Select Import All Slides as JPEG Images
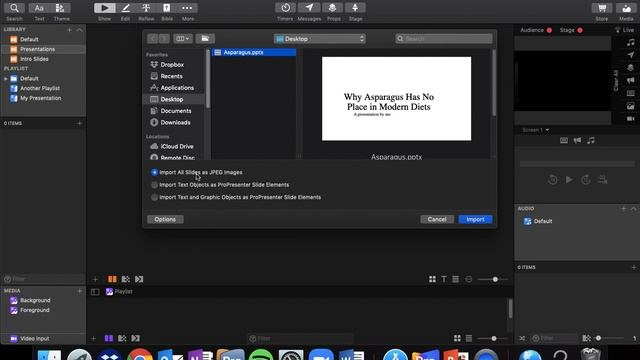 pos(154,172)
